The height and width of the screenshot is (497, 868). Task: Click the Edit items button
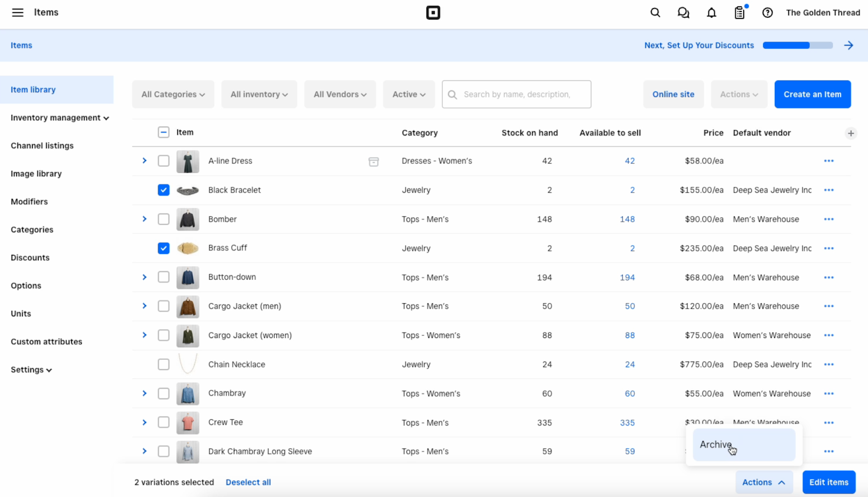(x=829, y=482)
